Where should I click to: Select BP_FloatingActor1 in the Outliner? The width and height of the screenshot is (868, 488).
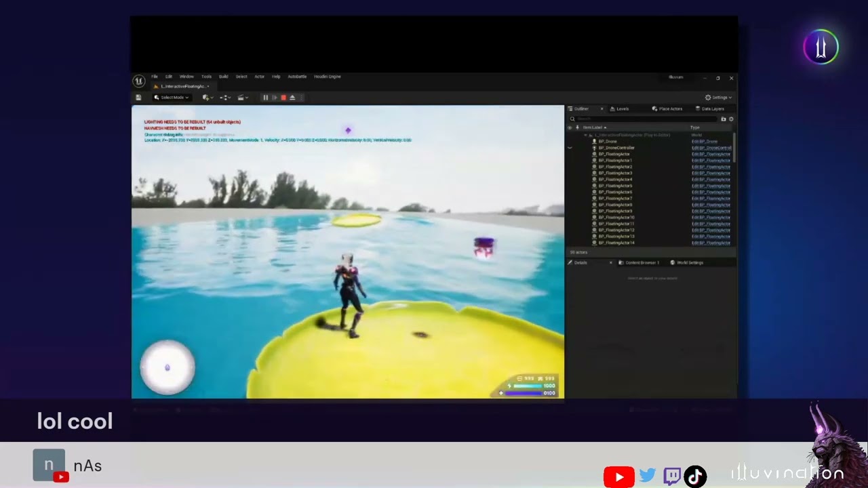pos(615,161)
